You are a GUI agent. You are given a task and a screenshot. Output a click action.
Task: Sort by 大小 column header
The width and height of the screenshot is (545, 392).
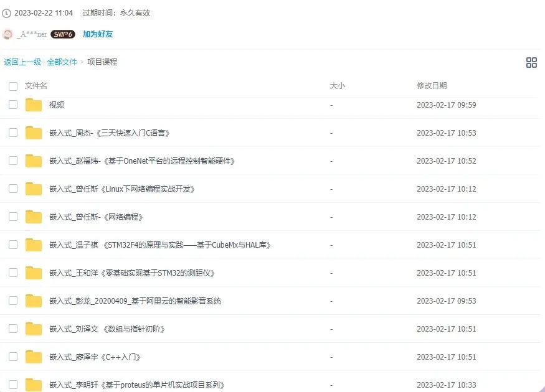pos(337,86)
